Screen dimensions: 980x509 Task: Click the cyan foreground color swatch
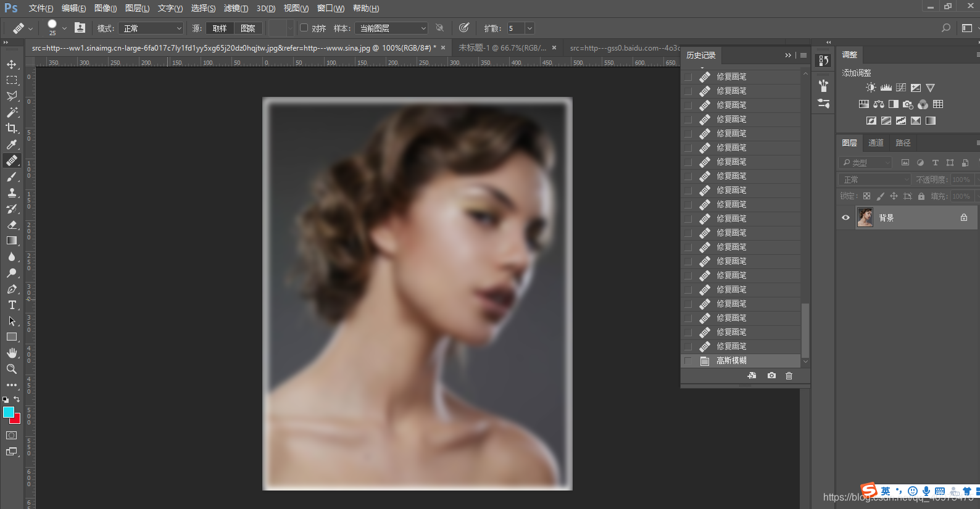coord(8,412)
